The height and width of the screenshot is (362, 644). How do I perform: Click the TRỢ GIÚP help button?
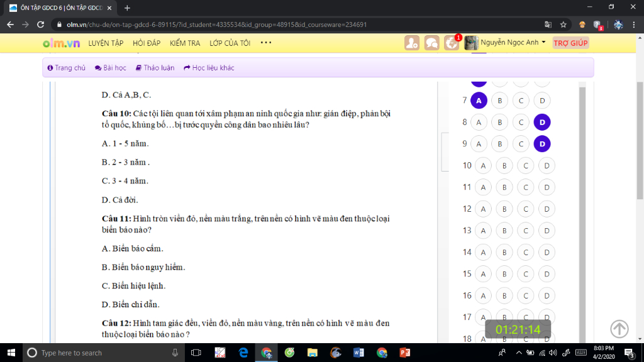tap(570, 43)
